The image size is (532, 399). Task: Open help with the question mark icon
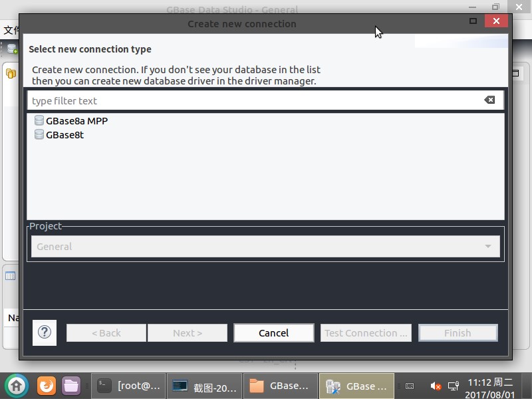[45, 332]
